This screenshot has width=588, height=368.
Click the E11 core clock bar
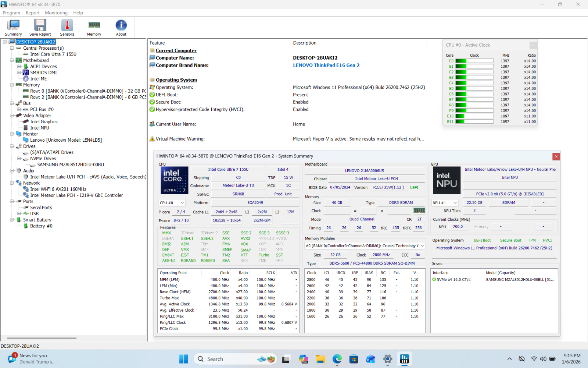pyautogui.click(x=474, y=122)
